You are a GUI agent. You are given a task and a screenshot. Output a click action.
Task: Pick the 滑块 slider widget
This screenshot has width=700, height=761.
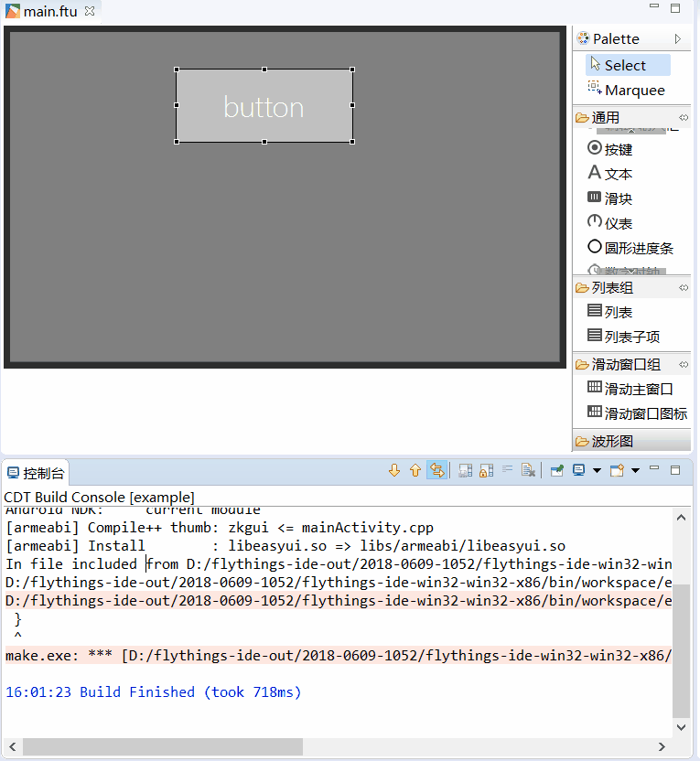[x=610, y=198]
